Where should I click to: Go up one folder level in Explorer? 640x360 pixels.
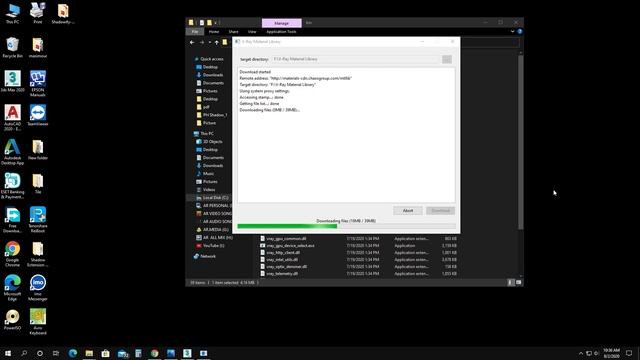217,42
